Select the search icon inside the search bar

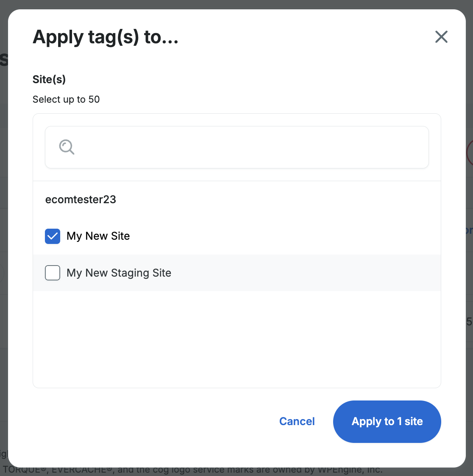[x=66, y=147]
